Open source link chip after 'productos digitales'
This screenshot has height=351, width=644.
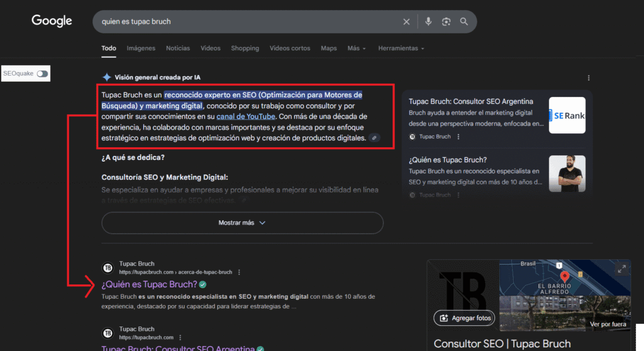[374, 138]
